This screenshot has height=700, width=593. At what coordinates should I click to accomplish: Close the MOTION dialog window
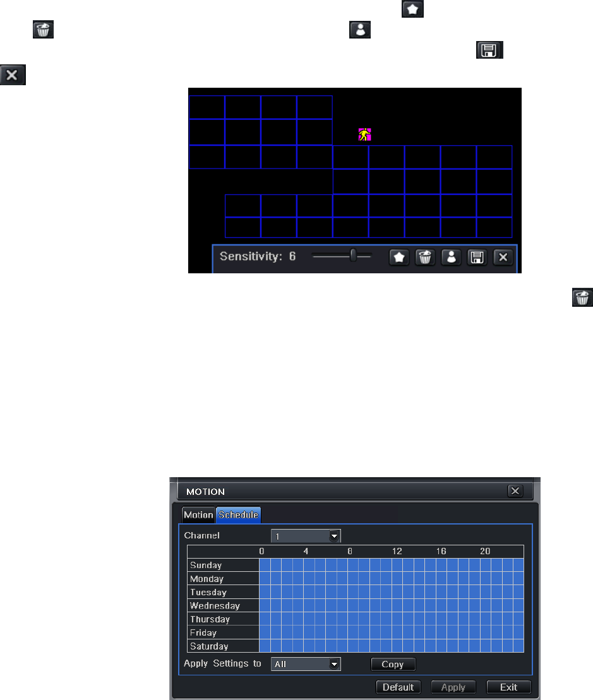point(515,491)
